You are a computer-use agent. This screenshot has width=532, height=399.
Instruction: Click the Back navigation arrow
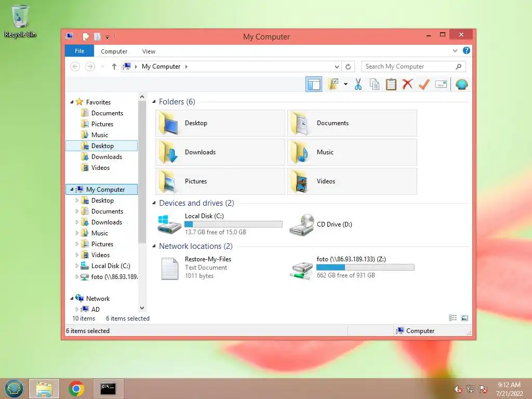pyautogui.click(x=75, y=66)
